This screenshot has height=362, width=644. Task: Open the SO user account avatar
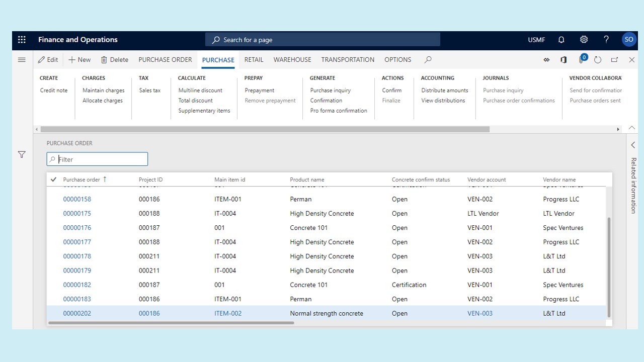click(x=629, y=40)
